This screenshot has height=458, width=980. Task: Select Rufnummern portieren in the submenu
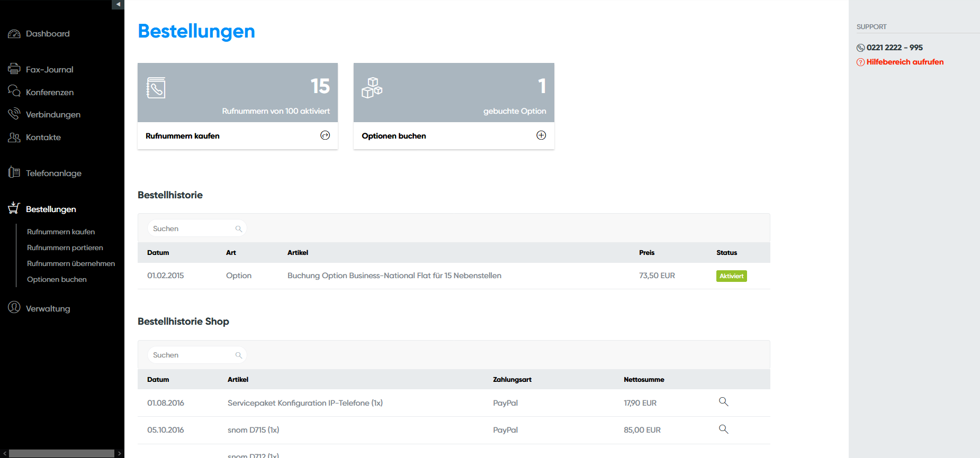65,248
